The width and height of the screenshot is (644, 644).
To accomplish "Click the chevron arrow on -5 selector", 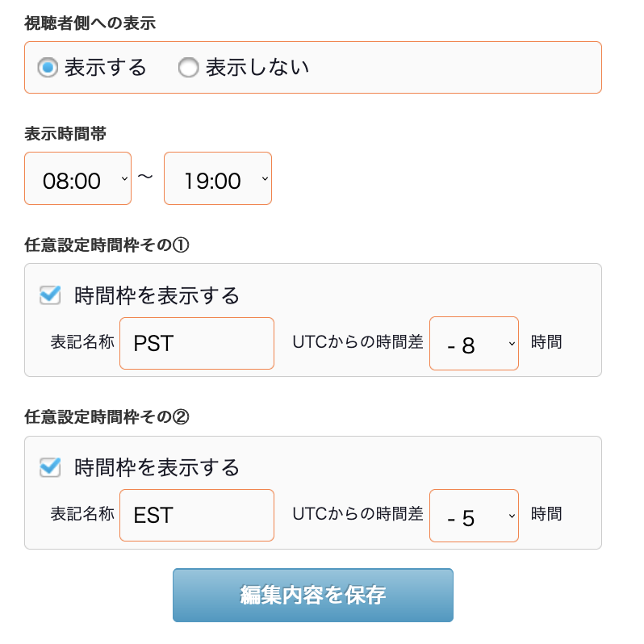I will (x=512, y=516).
